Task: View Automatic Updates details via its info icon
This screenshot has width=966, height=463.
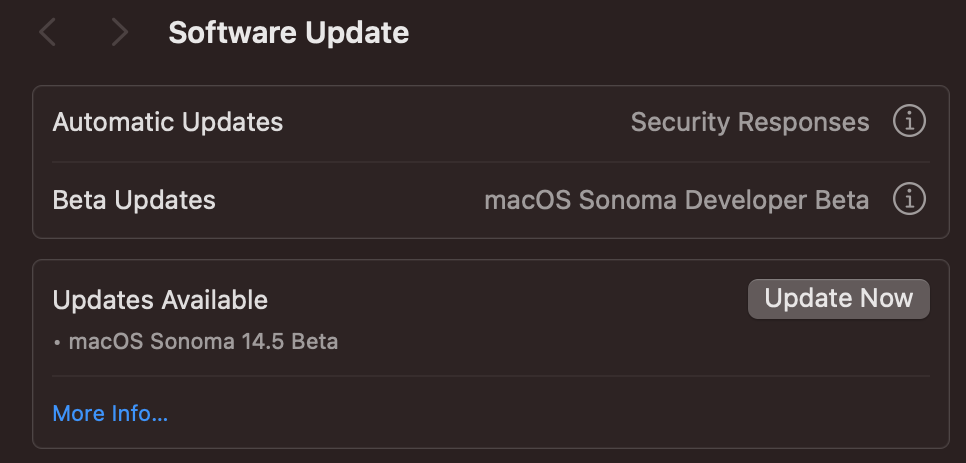Action: point(909,121)
